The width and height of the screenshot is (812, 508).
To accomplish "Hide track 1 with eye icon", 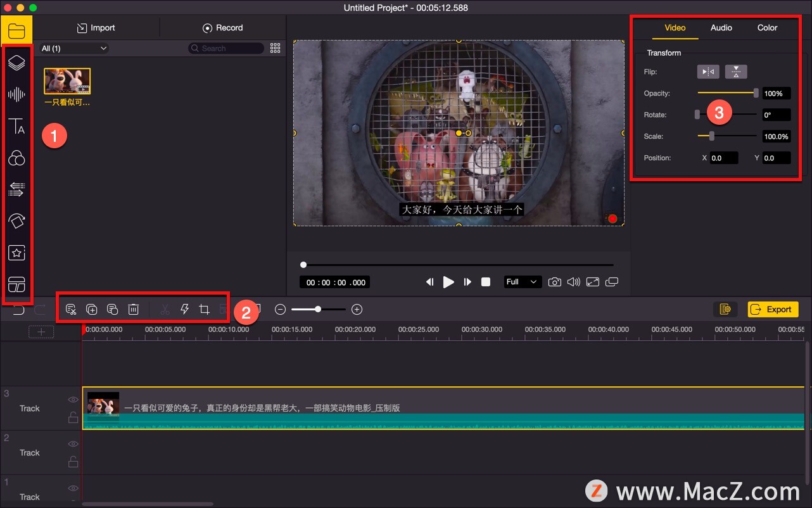I will 73,488.
